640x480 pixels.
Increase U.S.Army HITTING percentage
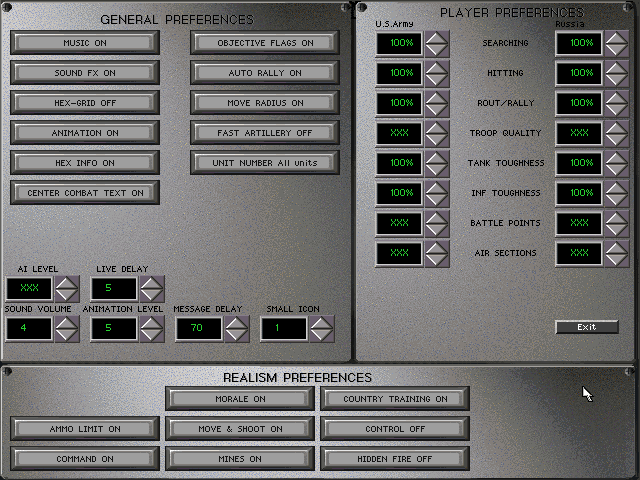point(437,67)
